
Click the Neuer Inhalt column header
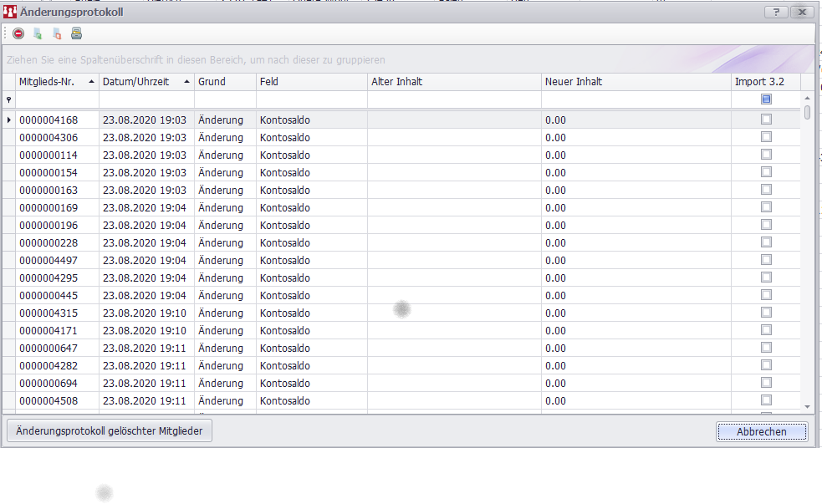(634, 82)
